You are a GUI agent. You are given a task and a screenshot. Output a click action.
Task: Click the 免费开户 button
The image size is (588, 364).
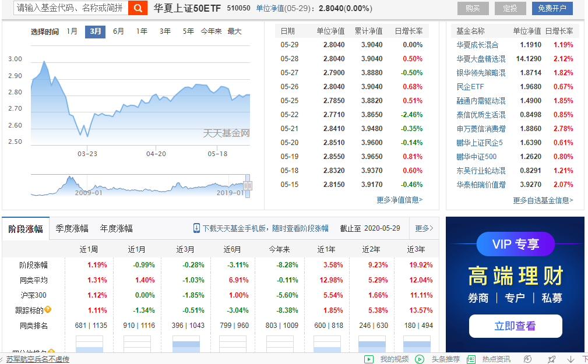pyautogui.click(x=552, y=8)
